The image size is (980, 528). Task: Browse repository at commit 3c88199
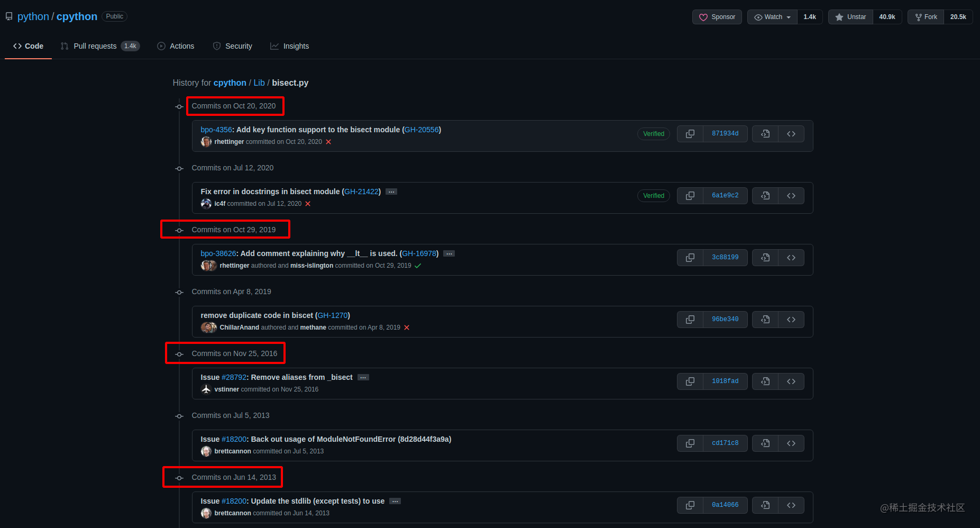pos(791,258)
